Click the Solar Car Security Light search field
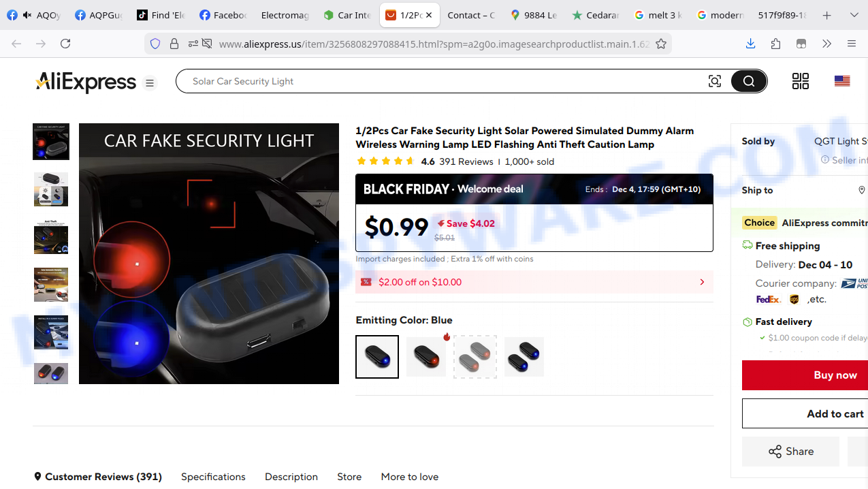Screen dimensions: 868x489 point(436,81)
